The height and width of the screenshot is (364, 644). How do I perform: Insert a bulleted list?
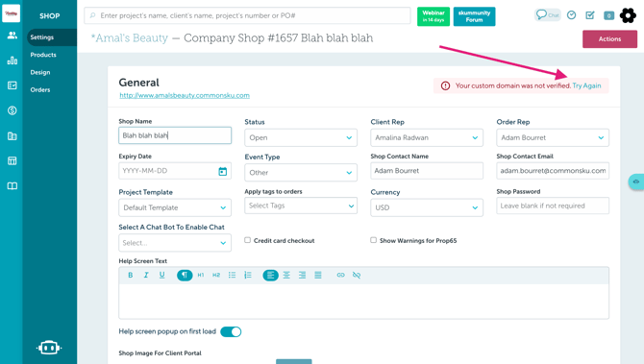[x=232, y=275]
